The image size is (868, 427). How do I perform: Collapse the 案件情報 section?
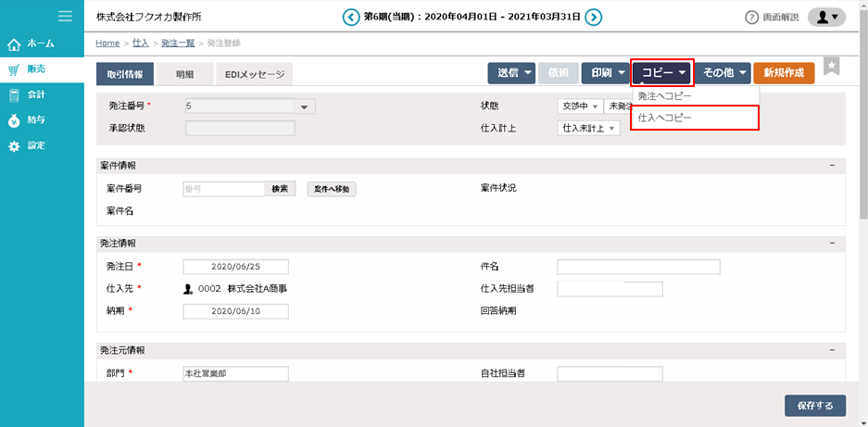832,165
